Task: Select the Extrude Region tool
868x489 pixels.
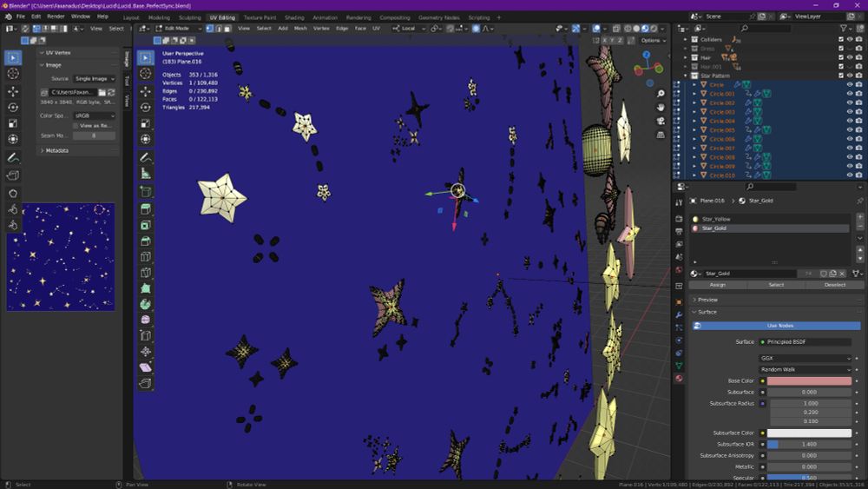Action: [146, 208]
